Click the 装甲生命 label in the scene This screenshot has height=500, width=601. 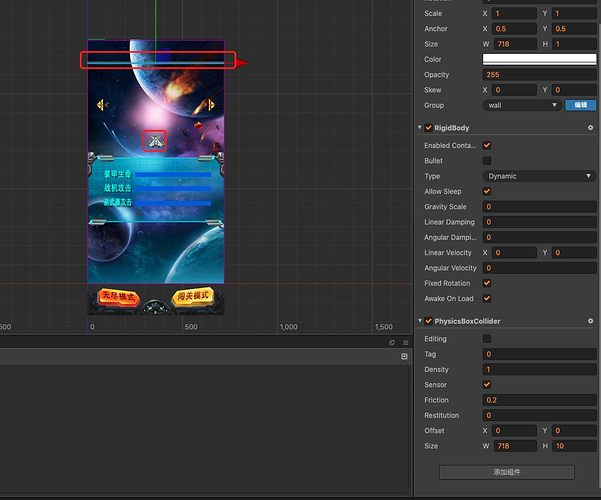(117, 174)
